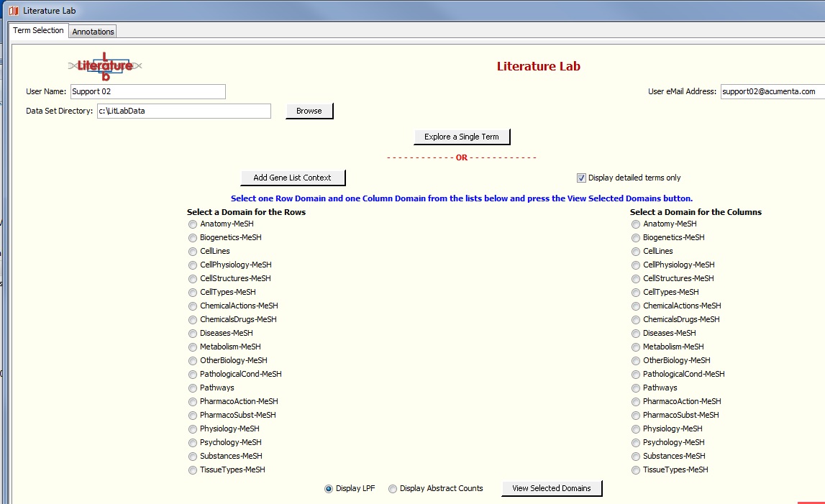The height and width of the screenshot is (504, 825).
Task: Select CellTypes-MeSH for the Rows
Action: (193, 293)
